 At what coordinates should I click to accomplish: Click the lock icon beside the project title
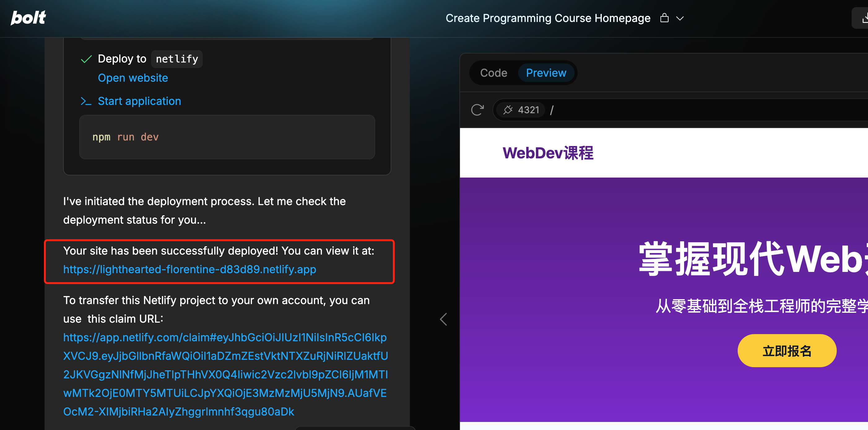tap(664, 18)
